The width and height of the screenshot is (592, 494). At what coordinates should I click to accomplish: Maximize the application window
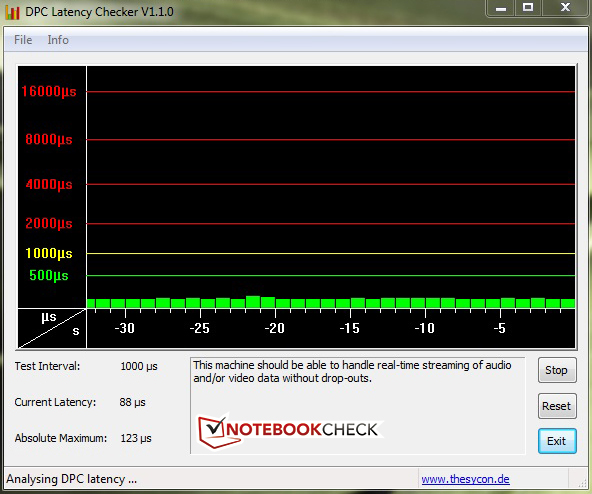pos(528,8)
